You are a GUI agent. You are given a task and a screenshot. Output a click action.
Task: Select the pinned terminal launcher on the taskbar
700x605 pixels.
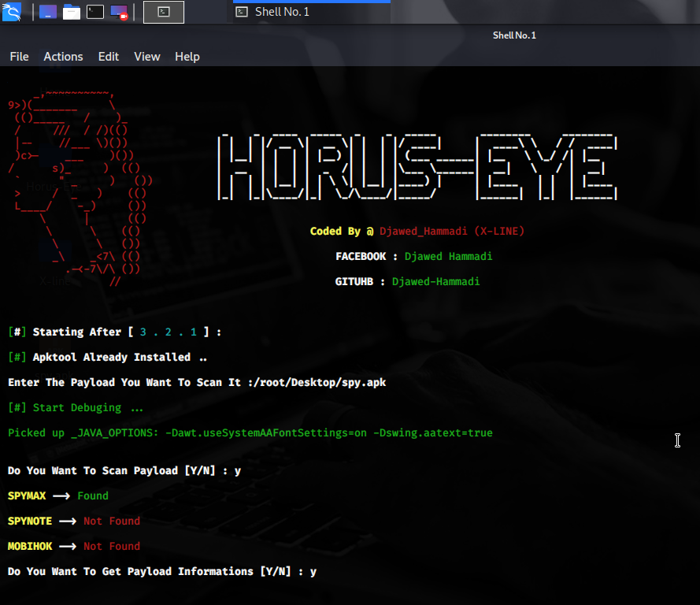(x=164, y=12)
